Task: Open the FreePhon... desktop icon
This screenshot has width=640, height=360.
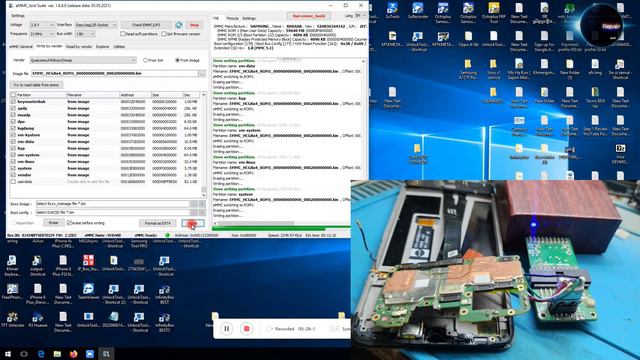Action: click(x=12, y=292)
